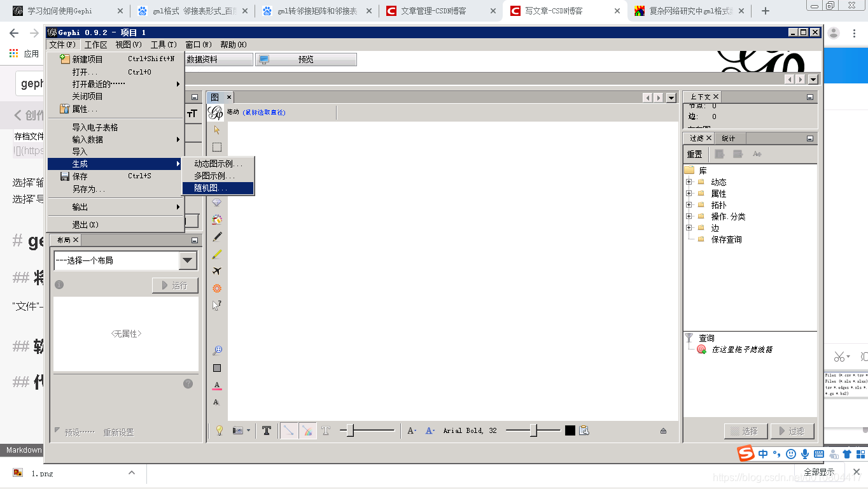Select the orange heat map tool
Image resolution: width=868 pixels, height=489 pixels.
pos(217,288)
